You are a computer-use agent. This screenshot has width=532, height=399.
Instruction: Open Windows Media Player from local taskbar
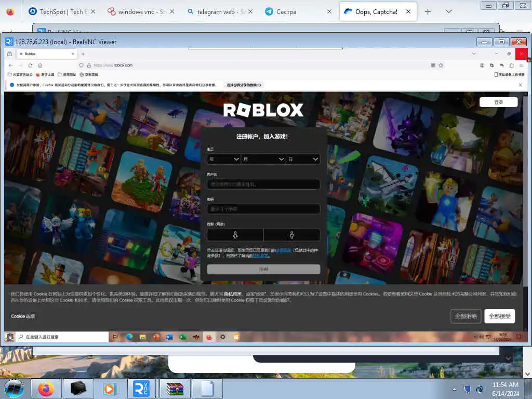click(x=110, y=389)
